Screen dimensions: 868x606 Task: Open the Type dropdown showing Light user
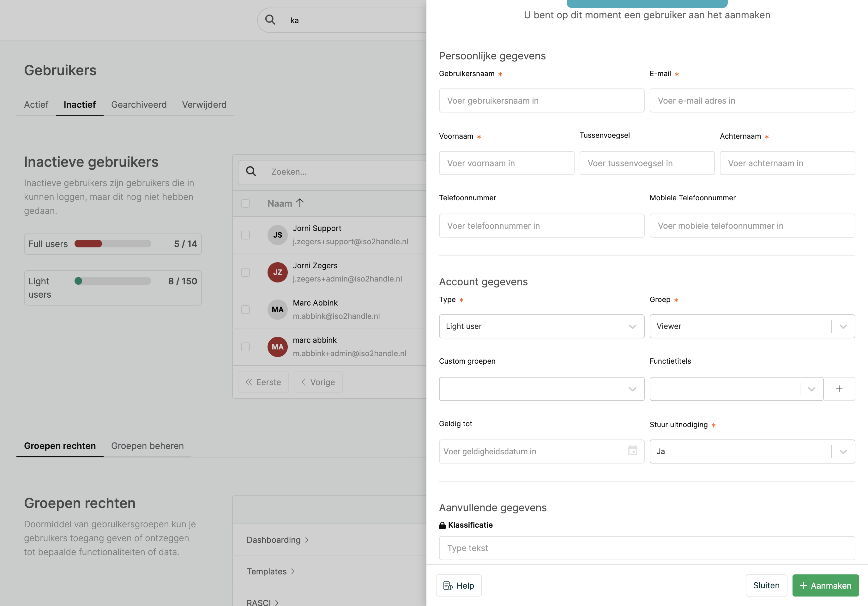[541, 326]
